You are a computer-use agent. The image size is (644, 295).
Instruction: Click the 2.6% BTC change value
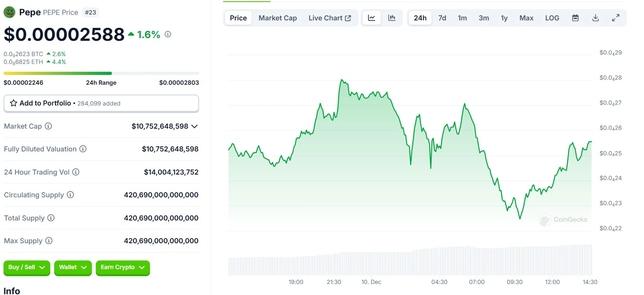(59, 54)
